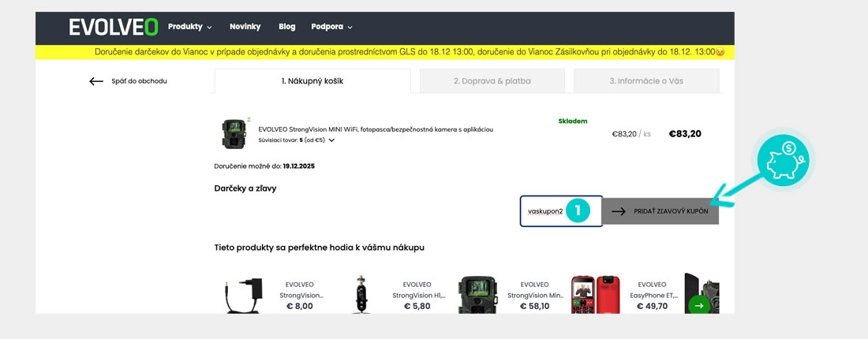Image resolution: width=868 pixels, height=339 pixels.
Task: Open the Produkty dropdown menu
Action: 190,27
